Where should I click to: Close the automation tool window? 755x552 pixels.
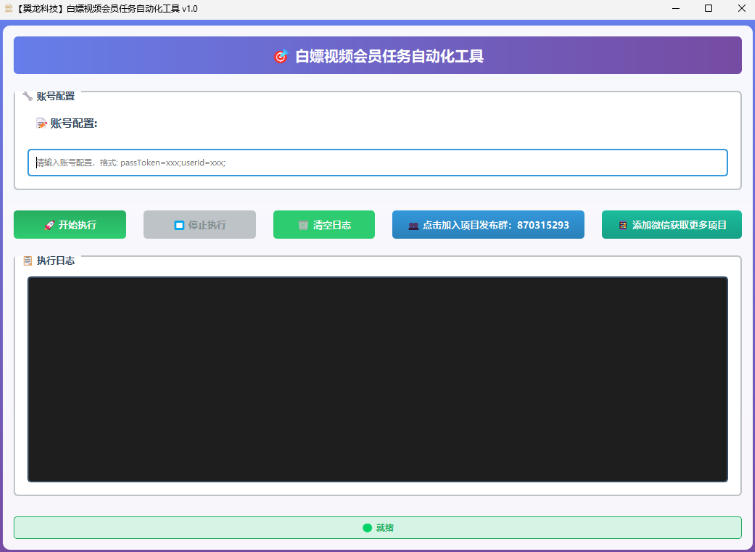click(x=741, y=8)
